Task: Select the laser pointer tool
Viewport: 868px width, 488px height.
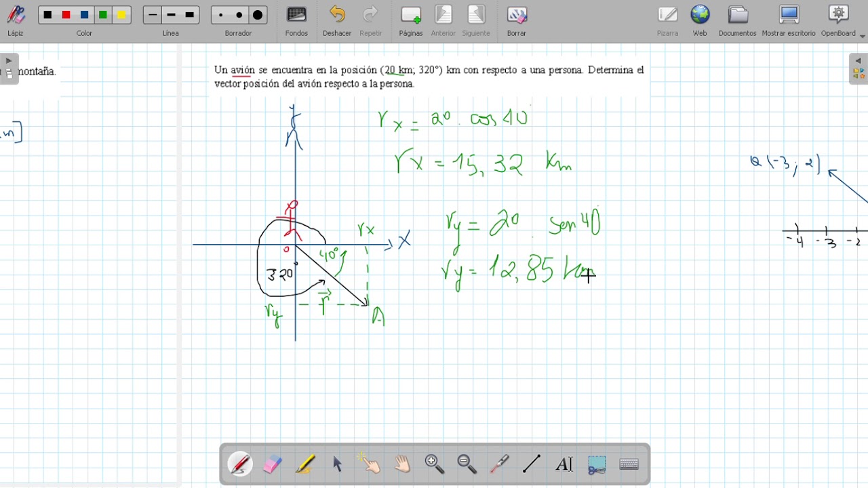Action: 499,464
